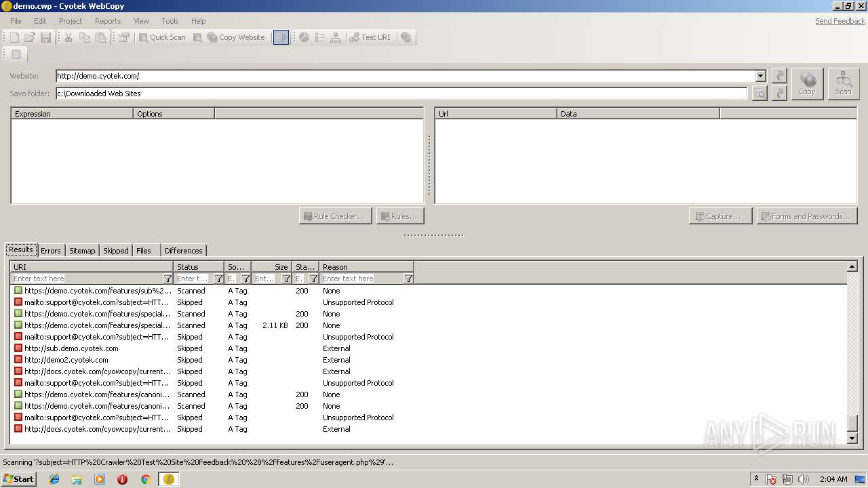Screen dimensions: 868x488
Task: Open the site hierarchy diagram icon
Action: click(x=336, y=37)
